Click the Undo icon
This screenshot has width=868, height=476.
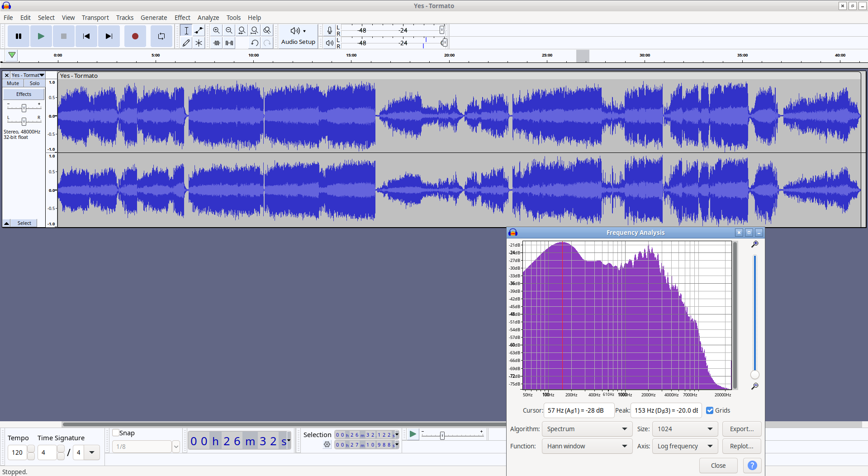[255, 43]
